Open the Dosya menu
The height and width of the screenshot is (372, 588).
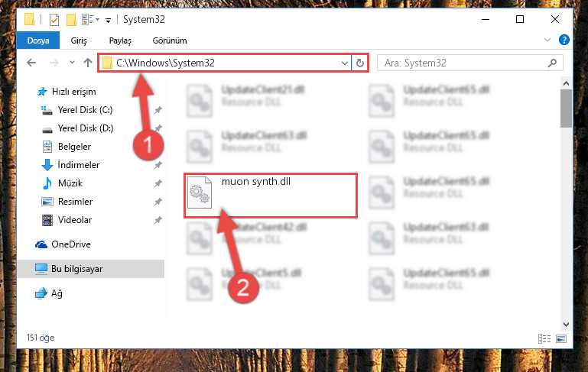click(38, 40)
